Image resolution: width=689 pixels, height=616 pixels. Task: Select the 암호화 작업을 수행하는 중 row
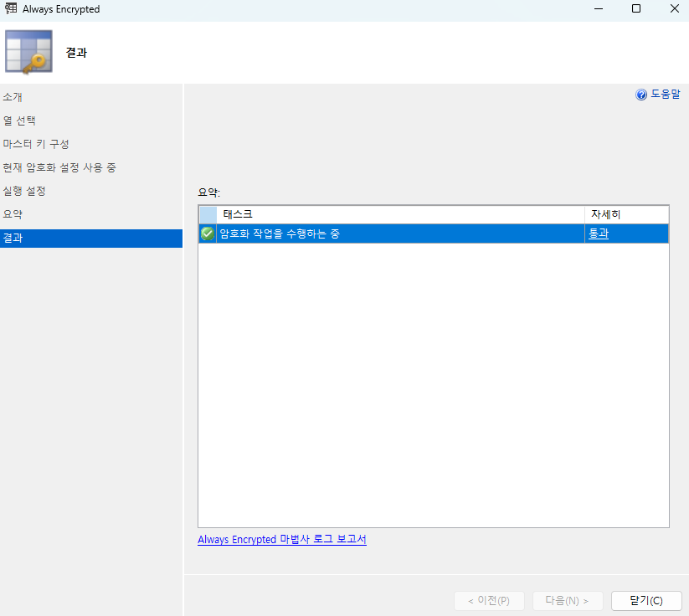[x=434, y=234]
